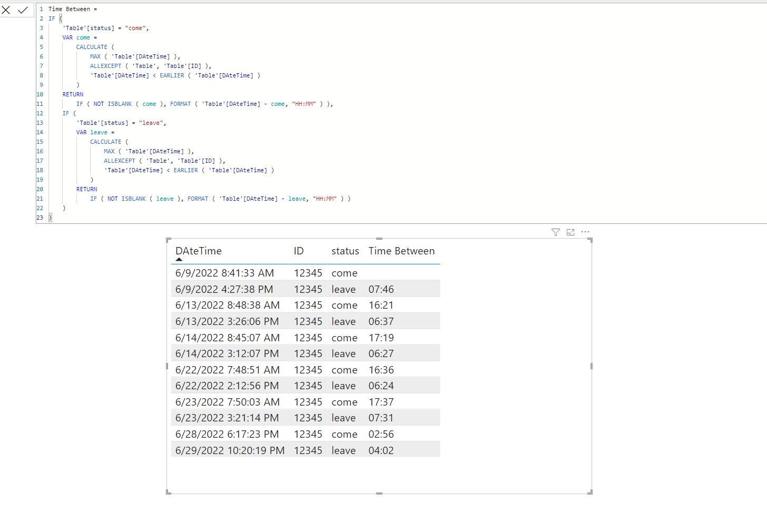The height and width of the screenshot is (532, 767).
Task: Sort by the Time Between column header
Action: tap(401, 251)
